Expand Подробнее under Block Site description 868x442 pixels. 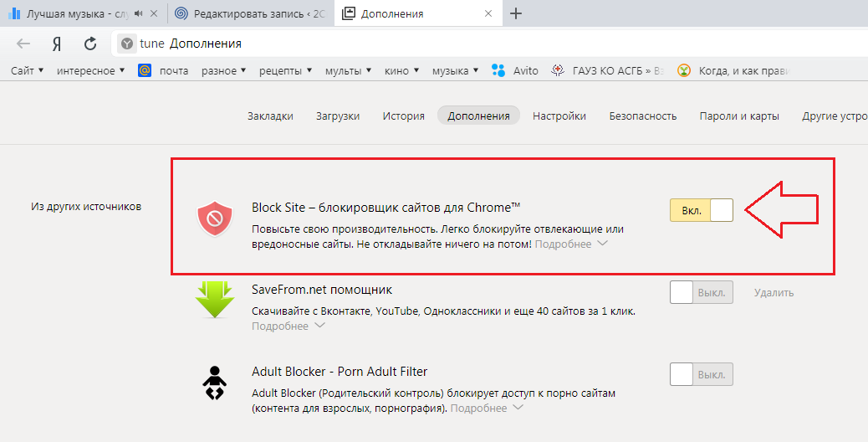pyautogui.click(x=570, y=244)
